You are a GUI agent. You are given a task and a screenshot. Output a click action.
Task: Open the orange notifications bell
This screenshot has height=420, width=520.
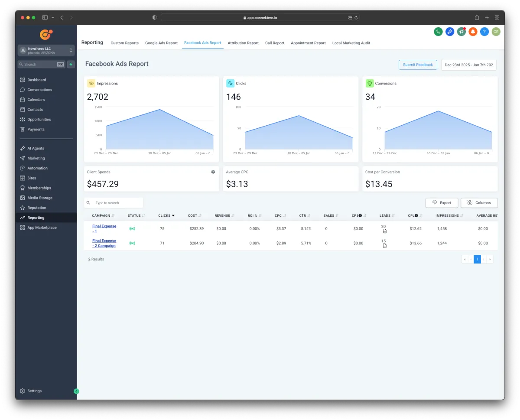coord(473,32)
